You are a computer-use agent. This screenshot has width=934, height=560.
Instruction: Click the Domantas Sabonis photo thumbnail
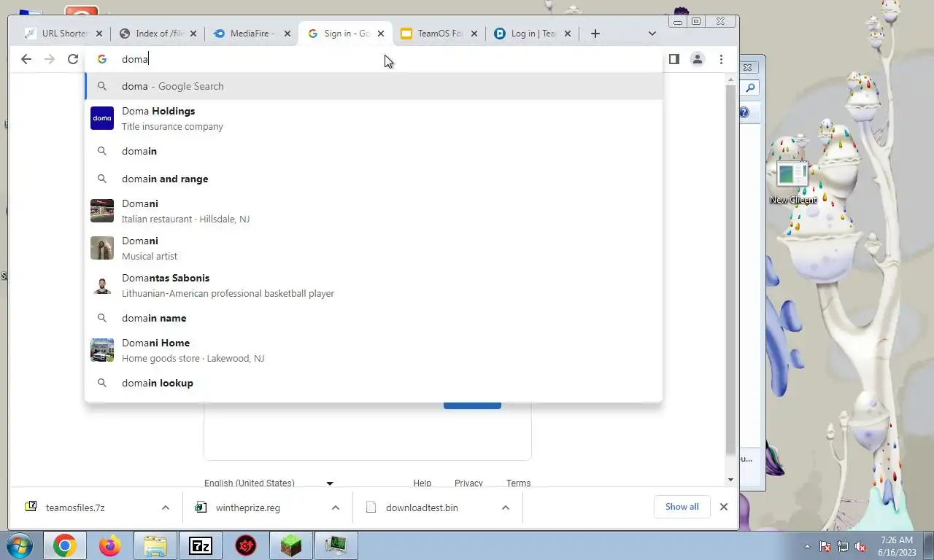[102, 285]
